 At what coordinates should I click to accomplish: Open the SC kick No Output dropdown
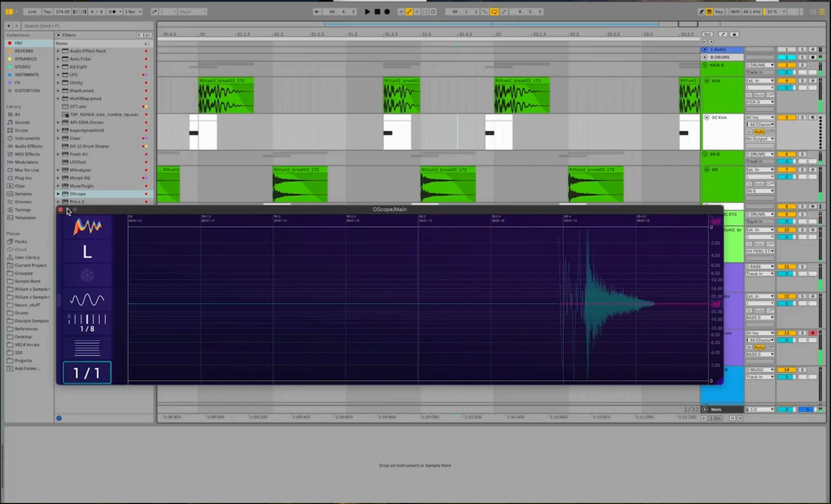click(x=760, y=139)
